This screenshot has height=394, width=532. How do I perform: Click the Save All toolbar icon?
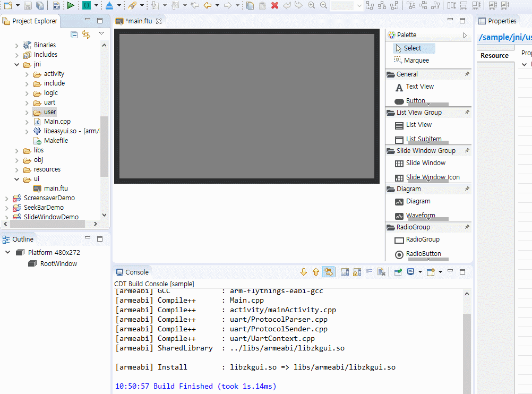40,5
